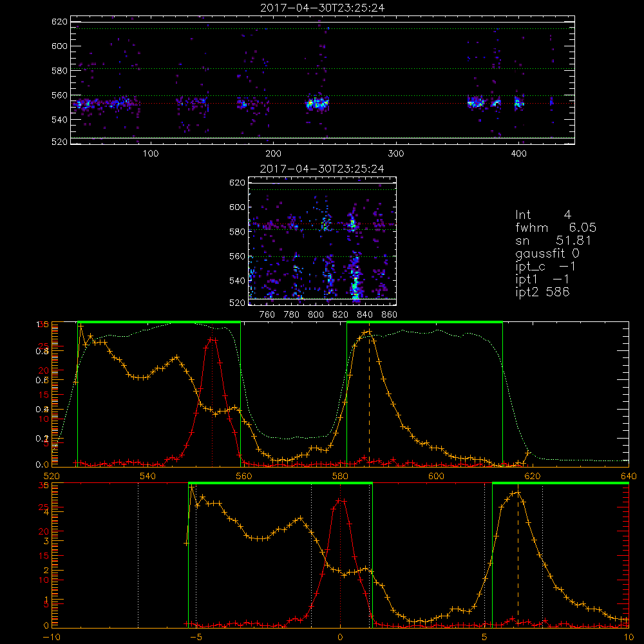Click the 'sn 51.81' value
644x644 pixels.
(x=553, y=240)
